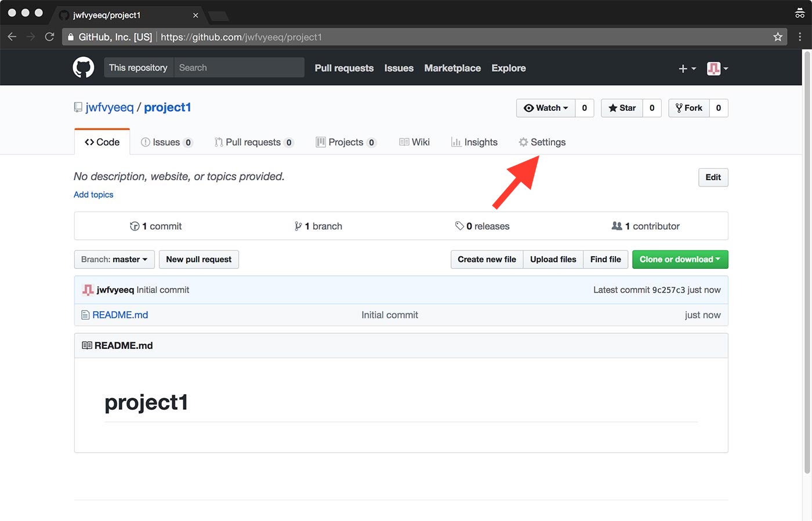Open Marketplace from the top nav
Image resolution: width=812 pixels, height=521 pixels.
(452, 68)
